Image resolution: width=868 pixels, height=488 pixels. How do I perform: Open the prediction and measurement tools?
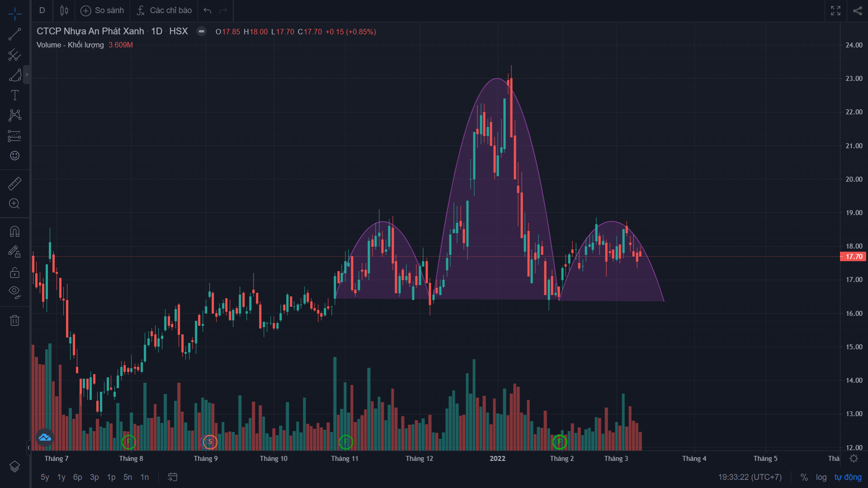(14, 136)
